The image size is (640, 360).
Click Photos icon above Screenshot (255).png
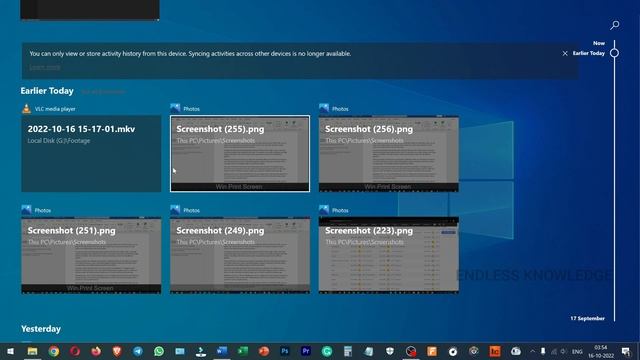[175, 109]
